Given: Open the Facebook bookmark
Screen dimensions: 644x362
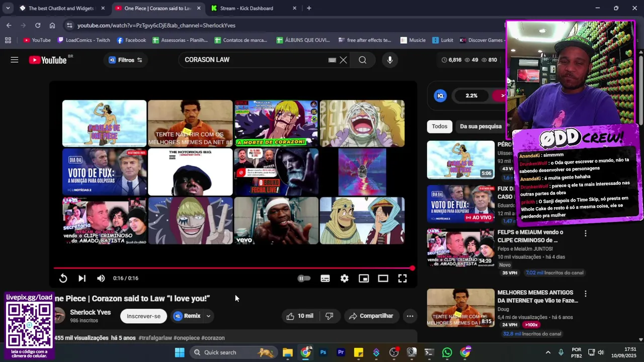Looking at the screenshot, I should [x=131, y=40].
